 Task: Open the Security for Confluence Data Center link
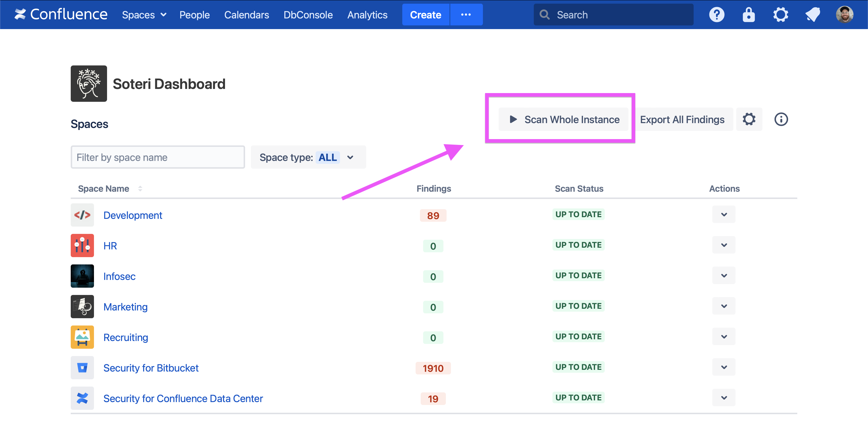[183, 398]
